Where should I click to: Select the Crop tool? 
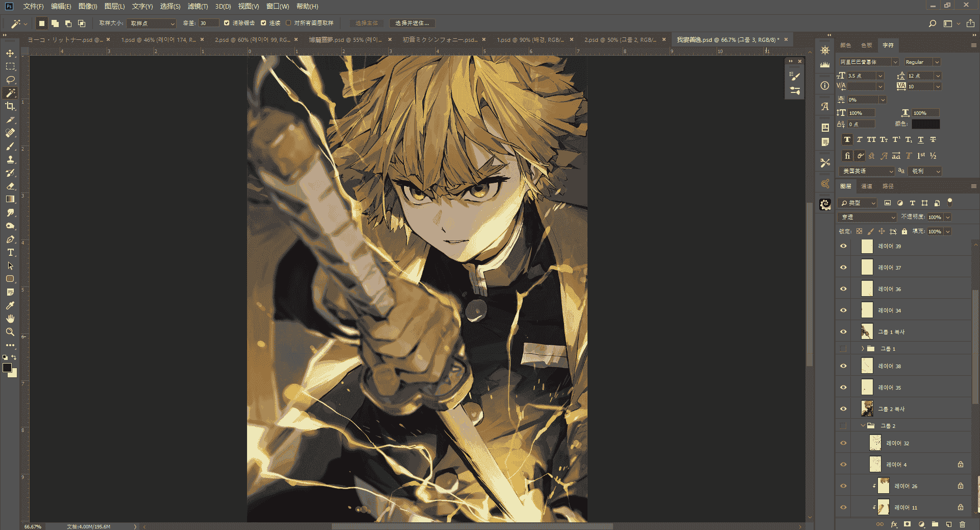10,106
